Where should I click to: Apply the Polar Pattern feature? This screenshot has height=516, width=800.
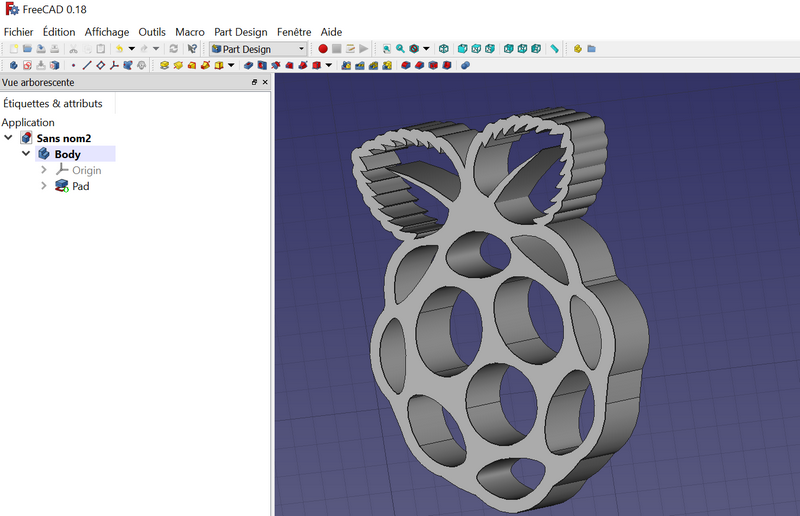374,65
